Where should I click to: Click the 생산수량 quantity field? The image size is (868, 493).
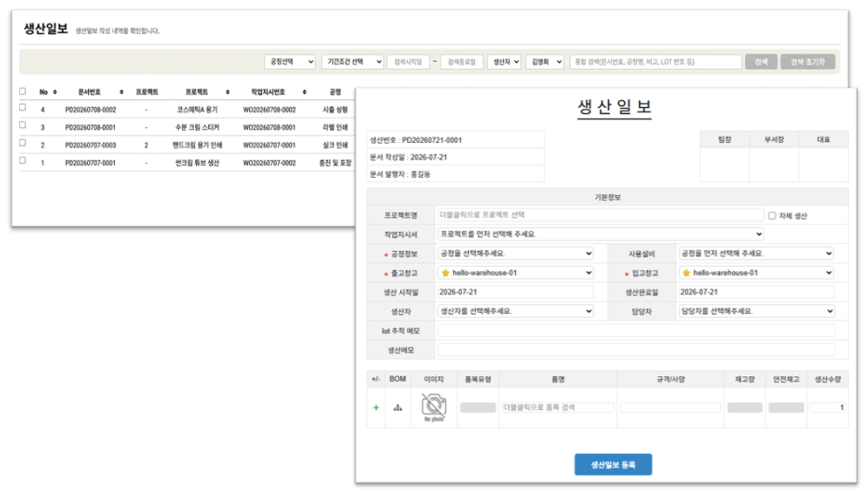point(828,408)
